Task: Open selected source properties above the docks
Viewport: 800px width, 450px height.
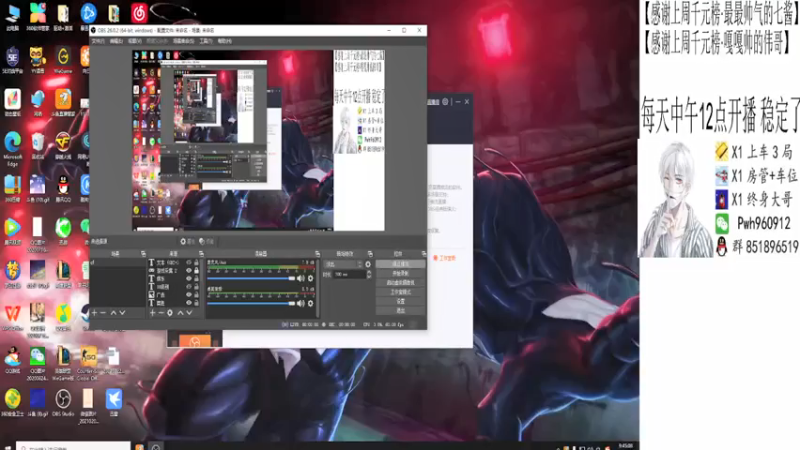Action: [187, 241]
